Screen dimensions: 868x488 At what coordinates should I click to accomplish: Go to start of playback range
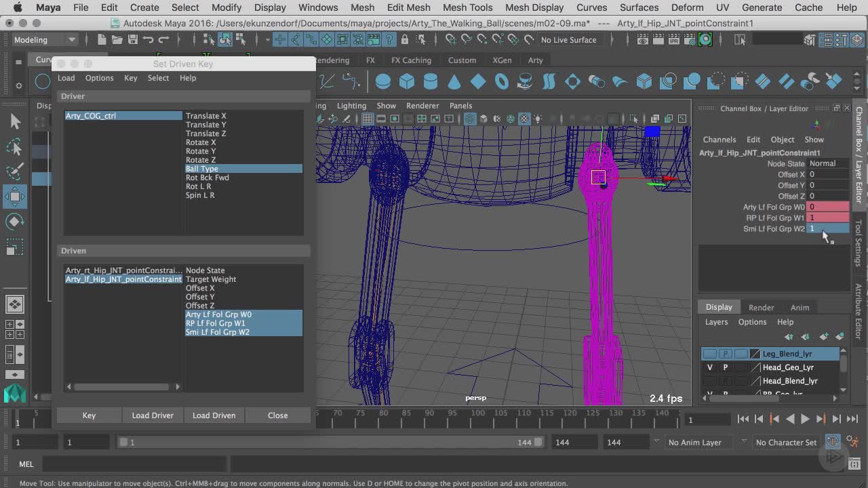743,419
